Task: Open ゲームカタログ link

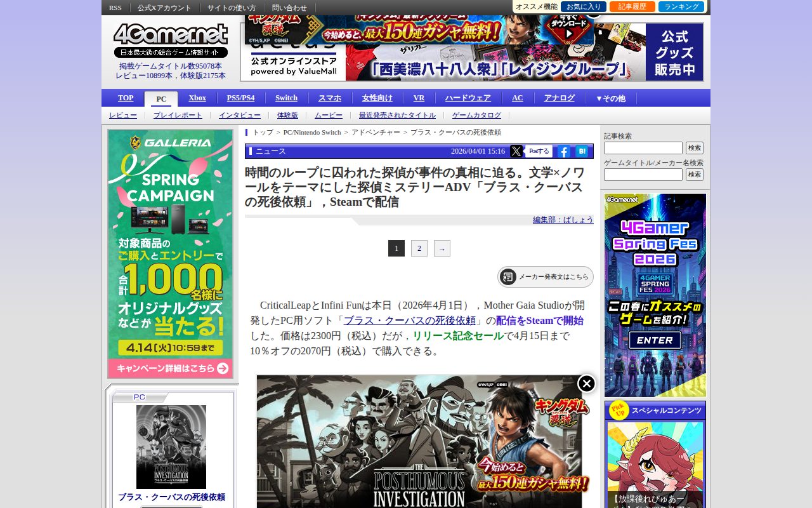Action: (x=476, y=115)
